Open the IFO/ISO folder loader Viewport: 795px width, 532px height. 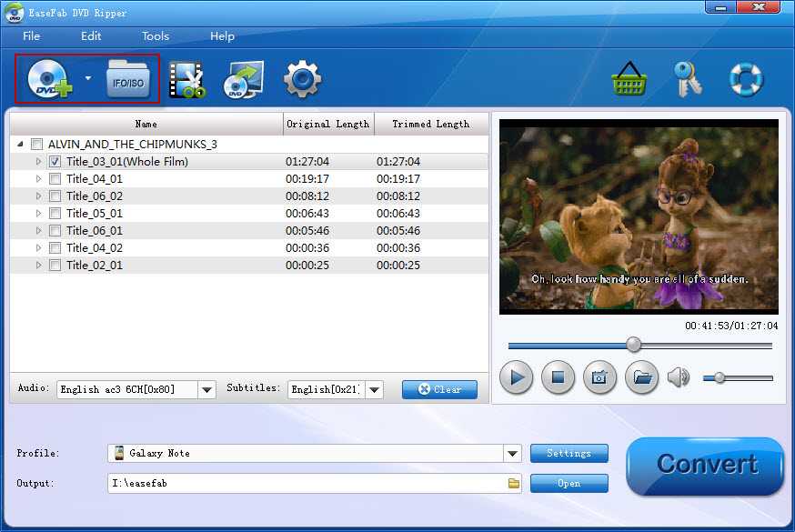(x=127, y=78)
